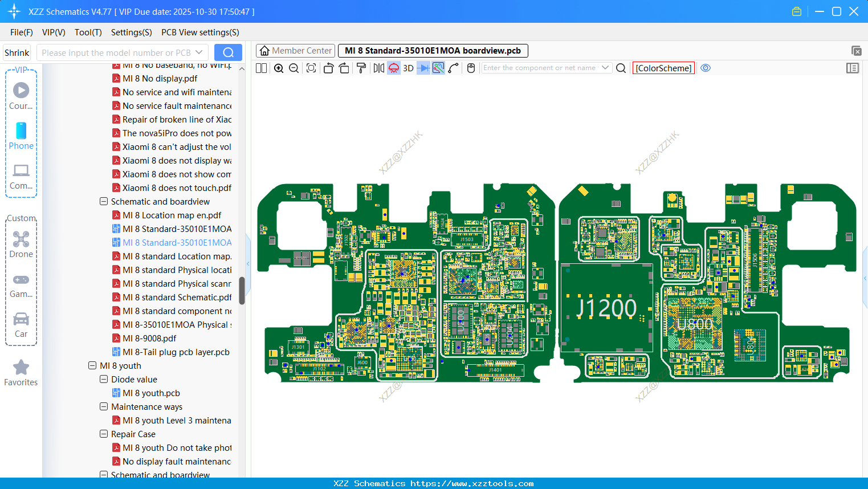
Task: Open the Tool menu
Action: click(x=88, y=32)
